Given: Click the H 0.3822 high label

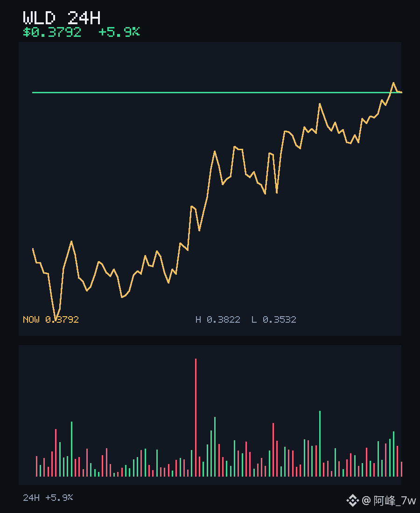Looking at the screenshot, I should 217,319.
